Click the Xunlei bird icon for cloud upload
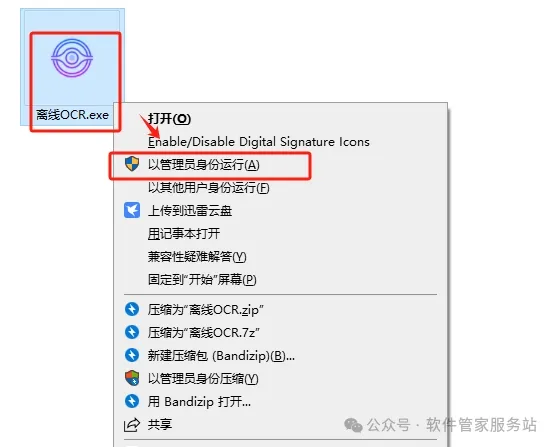 (132, 210)
